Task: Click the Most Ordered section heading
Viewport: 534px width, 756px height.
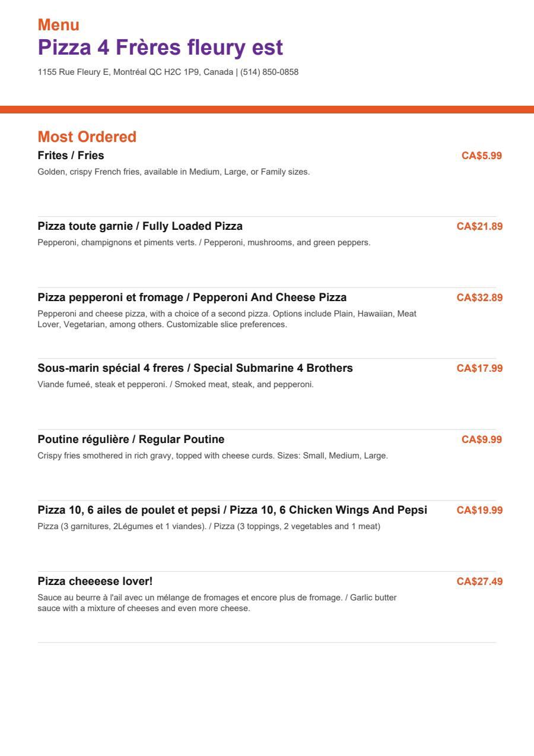Action: [x=87, y=137]
